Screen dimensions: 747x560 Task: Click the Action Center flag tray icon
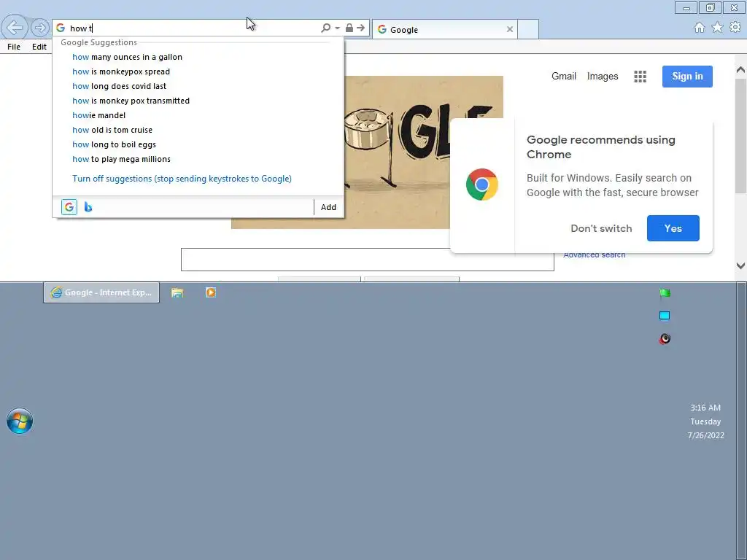point(665,293)
